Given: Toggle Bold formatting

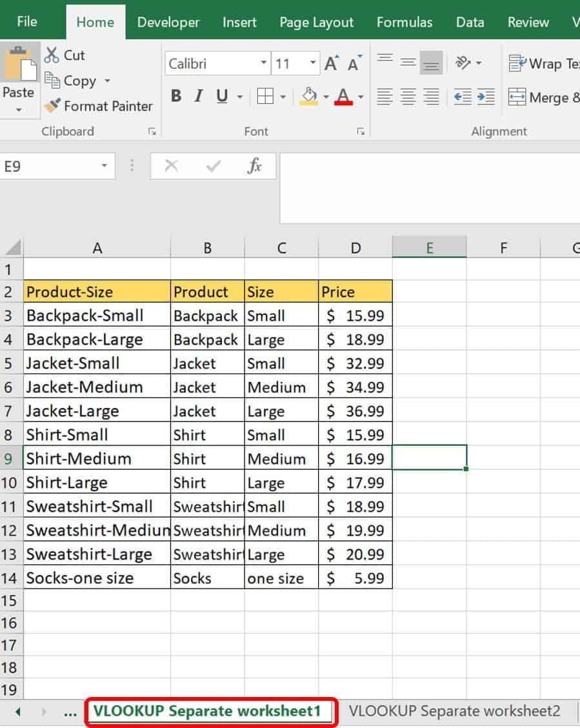Looking at the screenshot, I should point(175,97).
